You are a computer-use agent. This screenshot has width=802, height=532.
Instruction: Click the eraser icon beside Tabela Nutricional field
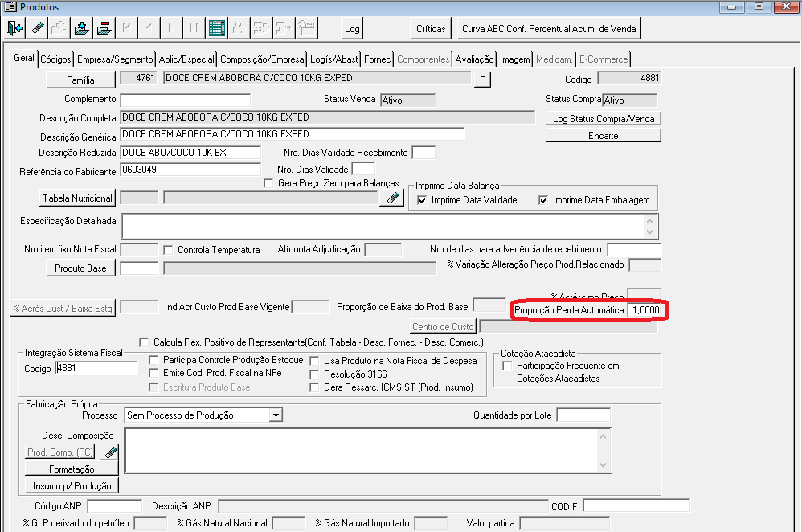[392, 198]
